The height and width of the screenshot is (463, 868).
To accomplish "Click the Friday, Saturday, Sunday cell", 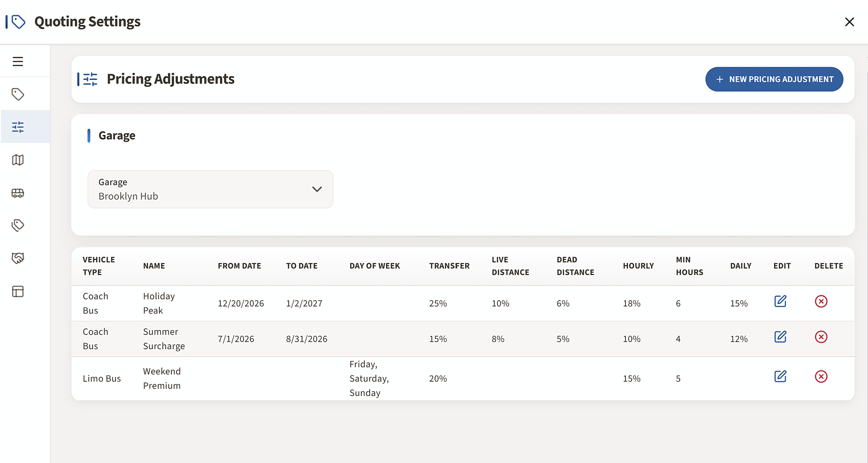I will pos(369,378).
